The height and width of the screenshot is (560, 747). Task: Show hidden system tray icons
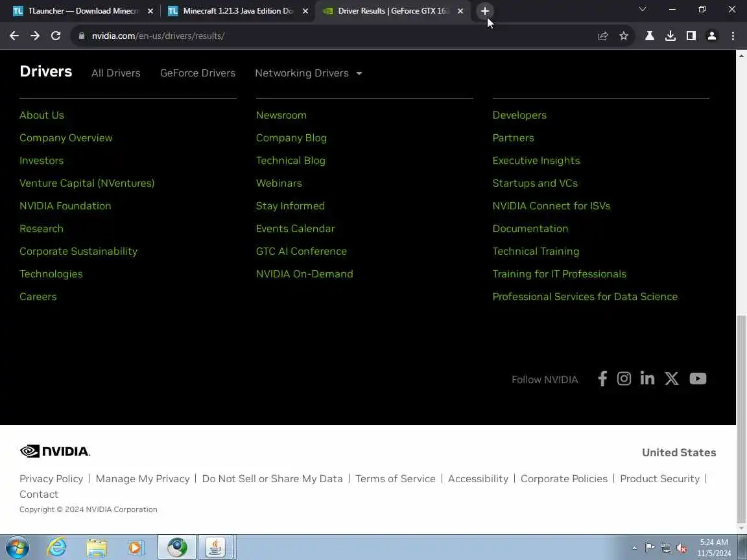click(x=634, y=548)
